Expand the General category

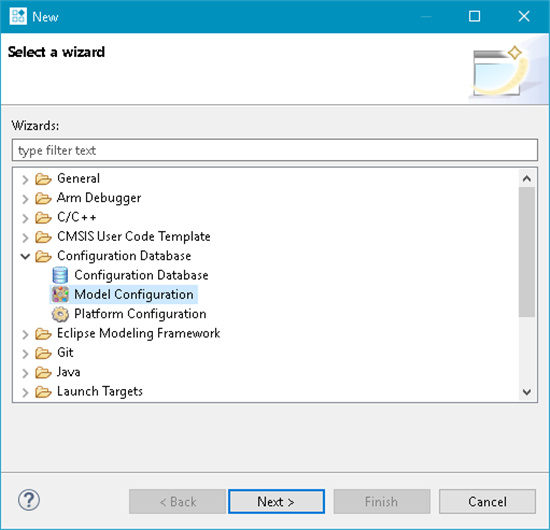[x=25, y=180]
